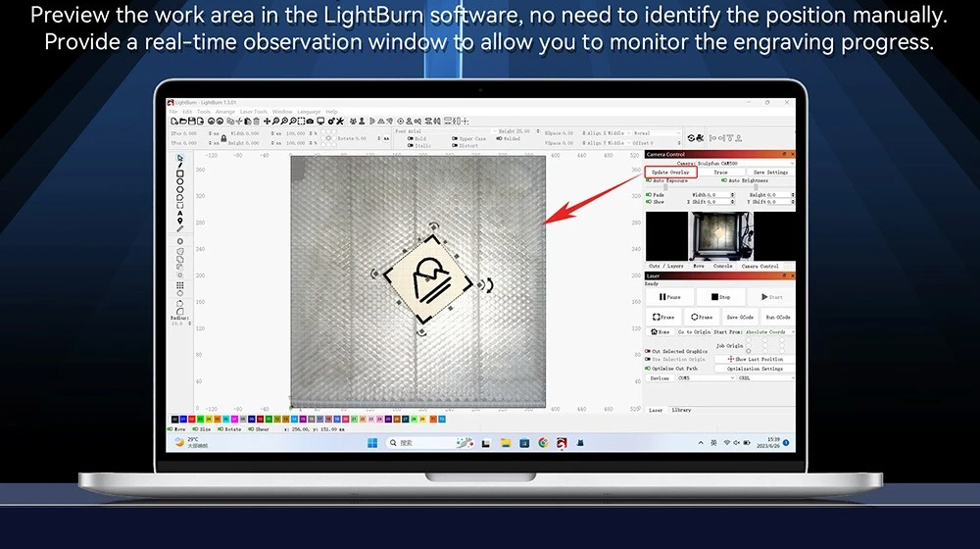Toggle the Auto Exposure switch
This screenshot has width=980, height=549.
click(x=649, y=180)
